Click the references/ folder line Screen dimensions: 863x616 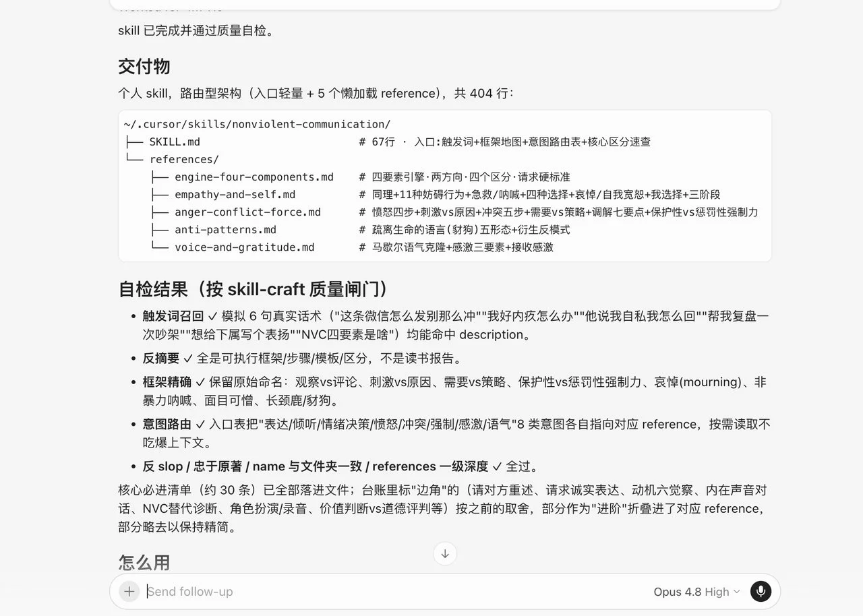pyautogui.click(x=172, y=160)
